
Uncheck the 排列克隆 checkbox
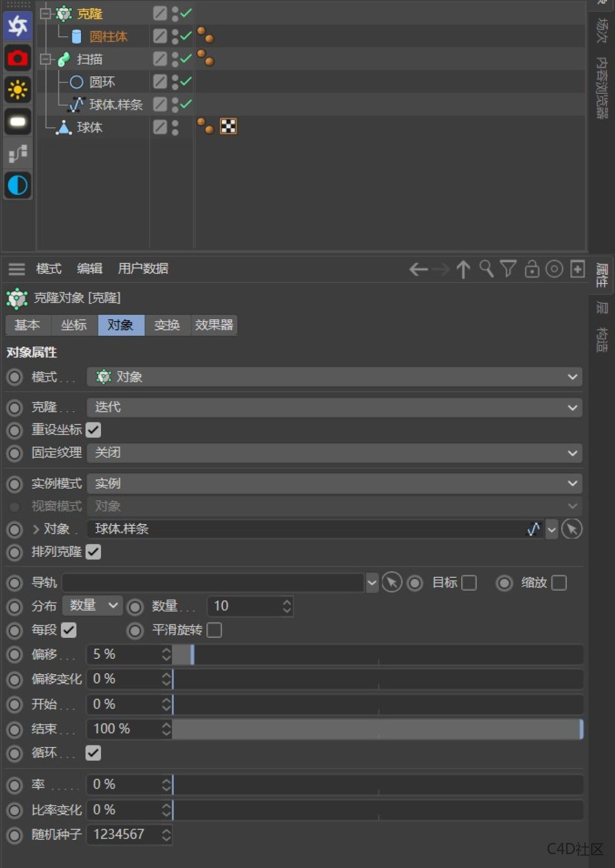coord(93,552)
